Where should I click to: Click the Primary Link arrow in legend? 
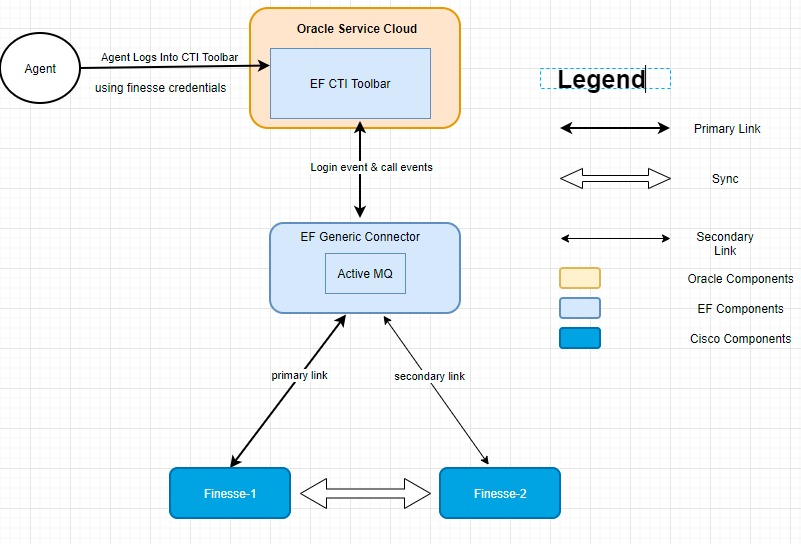tap(614, 128)
